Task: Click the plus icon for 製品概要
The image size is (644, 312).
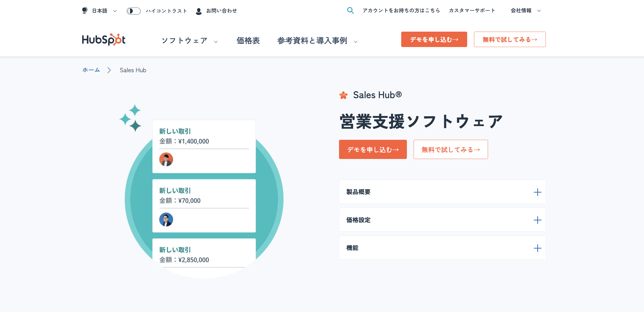Action: [537, 192]
